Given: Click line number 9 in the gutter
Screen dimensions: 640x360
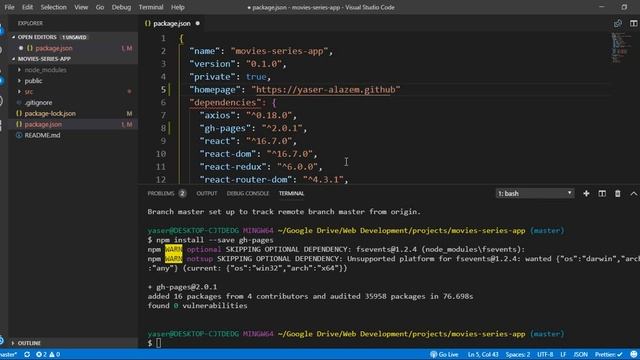Looking at the screenshot, I should [163, 141].
